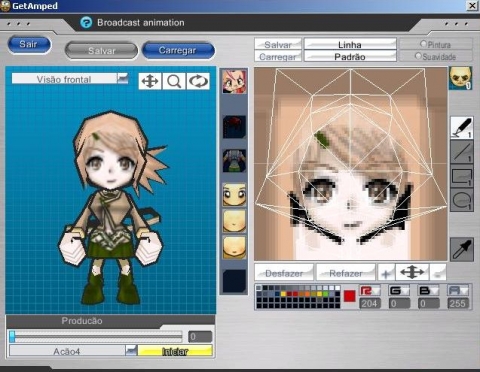
Task: Expand the Visão frontal dropdown
Action: click(x=123, y=79)
